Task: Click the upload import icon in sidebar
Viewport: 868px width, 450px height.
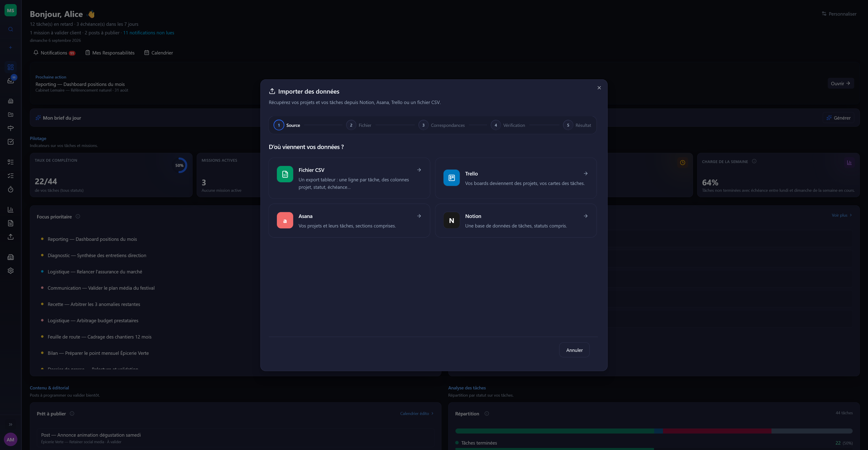Action: coord(10,237)
